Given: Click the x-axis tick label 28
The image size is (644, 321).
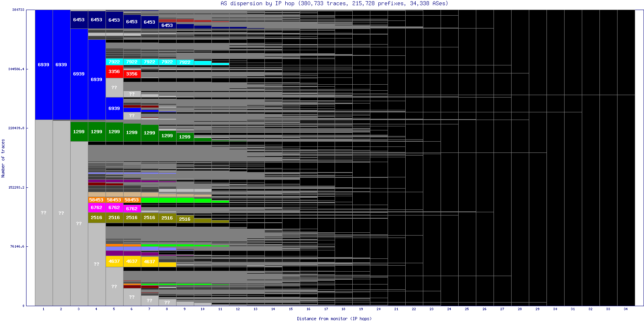Looking at the screenshot, I should pos(520,309).
